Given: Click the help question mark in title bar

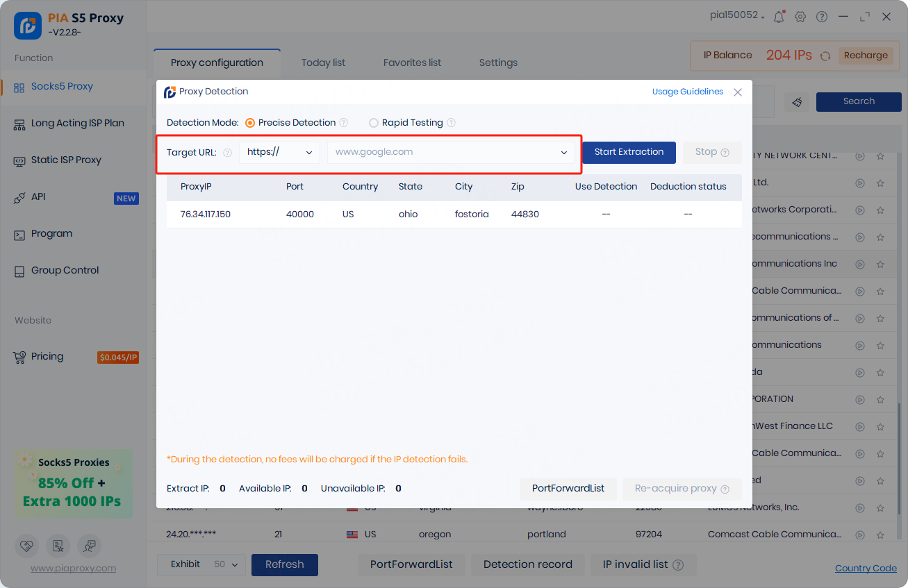Looking at the screenshot, I should 822,17.
